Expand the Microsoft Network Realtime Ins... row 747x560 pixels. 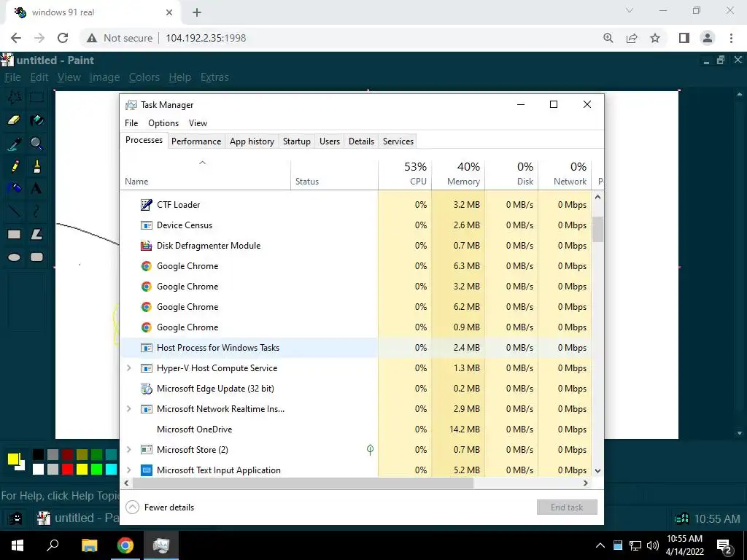point(128,409)
